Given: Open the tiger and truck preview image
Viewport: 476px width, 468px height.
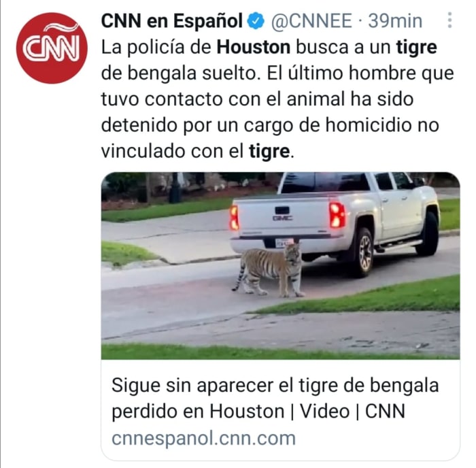Looking at the screenshot, I should [x=280, y=266].
